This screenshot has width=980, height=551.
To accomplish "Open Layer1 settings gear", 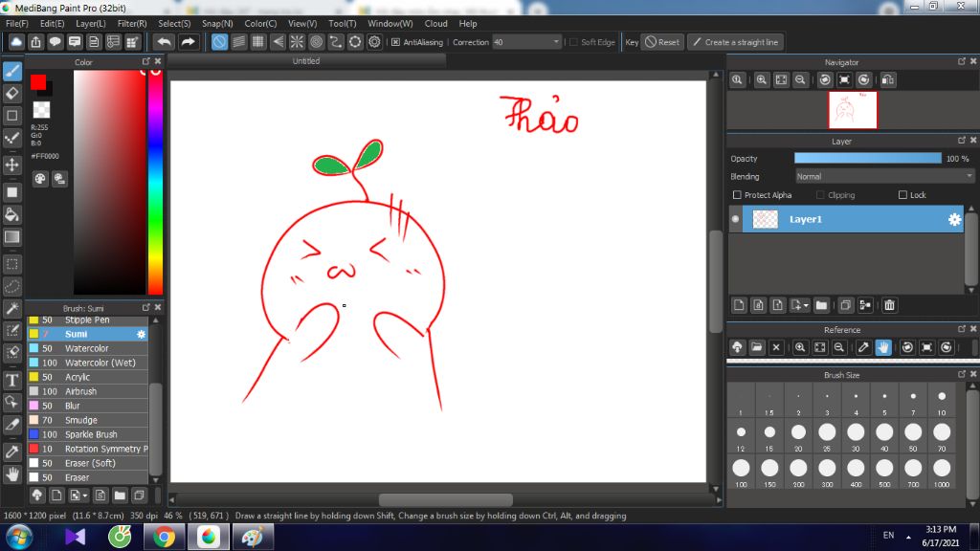I will pyautogui.click(x=954, y=219).
